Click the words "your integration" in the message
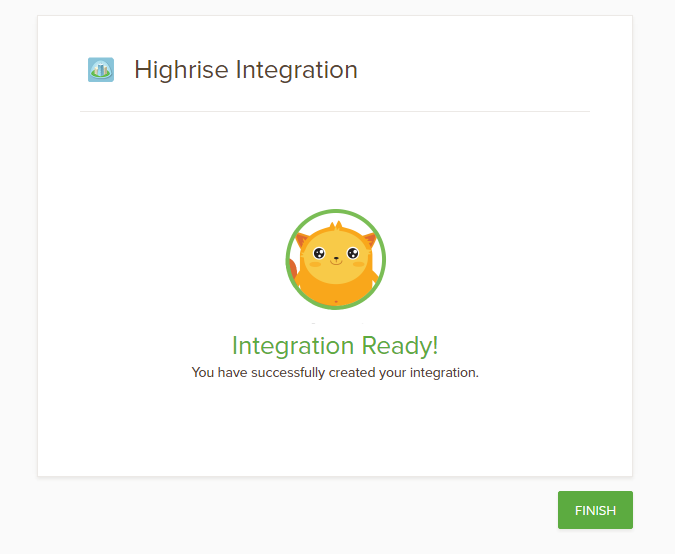This screenshot has width=675, height=554. 440,373
